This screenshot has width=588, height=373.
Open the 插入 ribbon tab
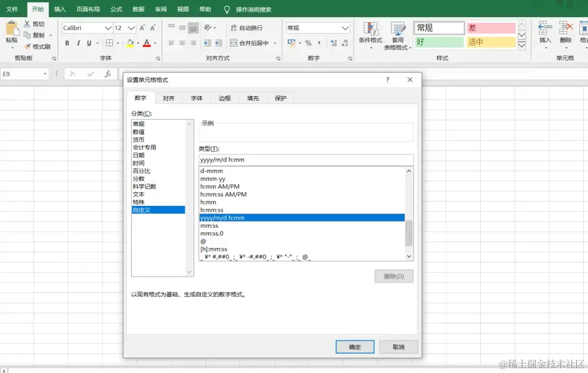coord(59,10)
